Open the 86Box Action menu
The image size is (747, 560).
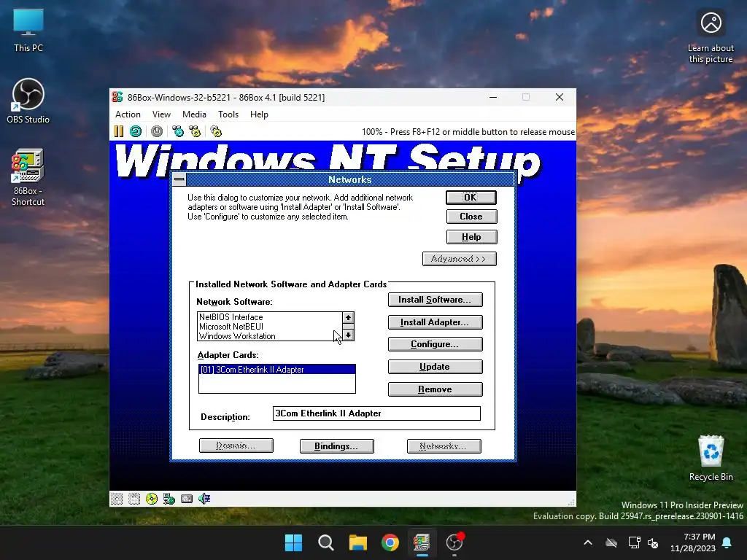[x=128, y=114]
